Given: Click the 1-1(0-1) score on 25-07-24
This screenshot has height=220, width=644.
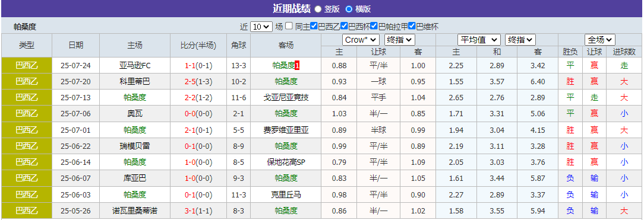Looking at the screenshot, I should tap(198, 66).
